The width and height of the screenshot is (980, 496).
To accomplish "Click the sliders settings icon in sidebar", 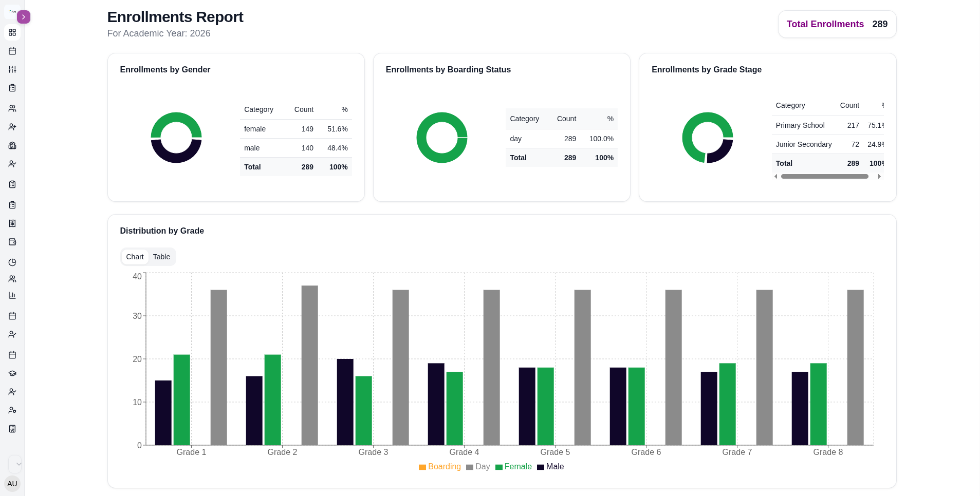I will click(12, 69).
